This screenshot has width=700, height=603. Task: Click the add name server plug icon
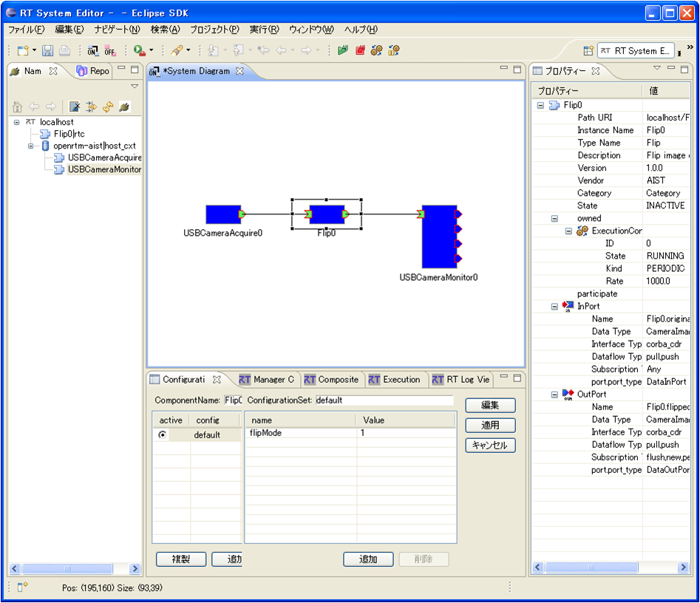pos(125,106)
